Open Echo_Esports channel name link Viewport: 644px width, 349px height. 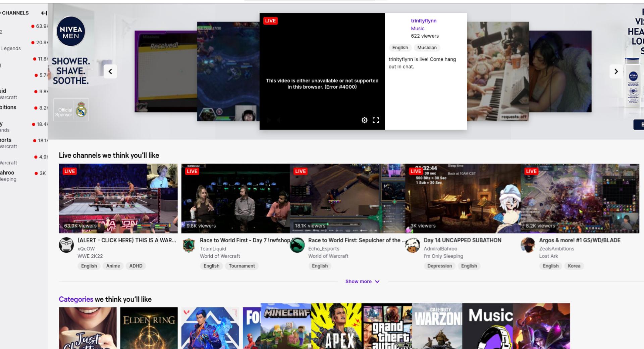click(x=324, y=249)
